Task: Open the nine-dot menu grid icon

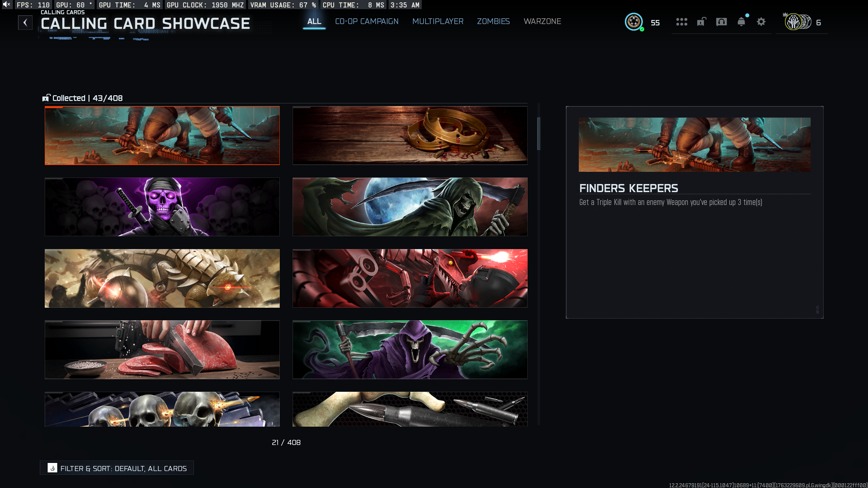Action: click(x=682, y=22)
